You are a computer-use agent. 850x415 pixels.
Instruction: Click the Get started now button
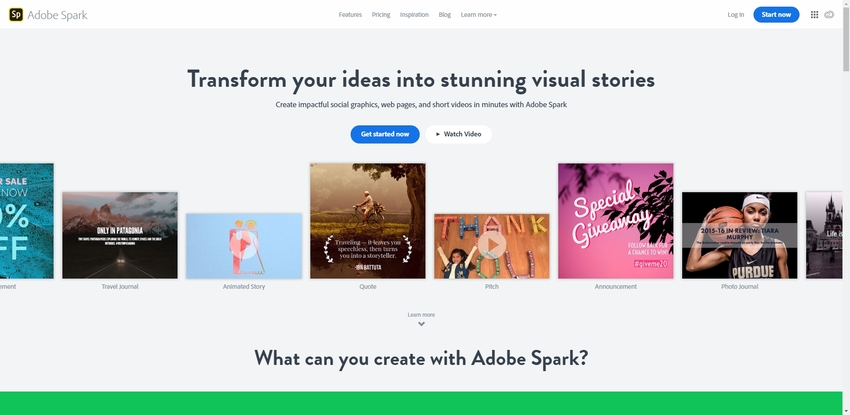[x=385, y=134]
